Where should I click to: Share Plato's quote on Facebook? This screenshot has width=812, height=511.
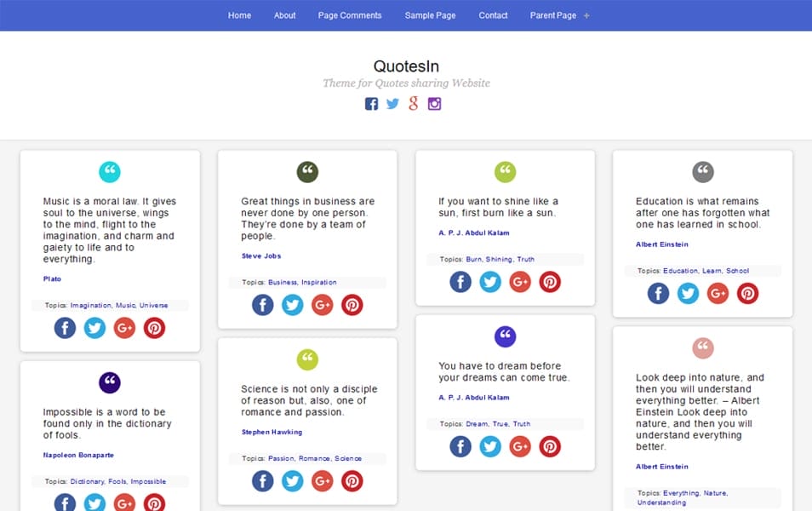coord(65,327)
